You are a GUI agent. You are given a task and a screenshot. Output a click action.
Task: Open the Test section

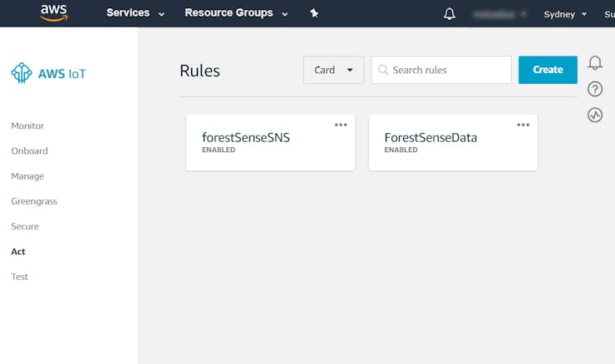[x=20, y=277]
